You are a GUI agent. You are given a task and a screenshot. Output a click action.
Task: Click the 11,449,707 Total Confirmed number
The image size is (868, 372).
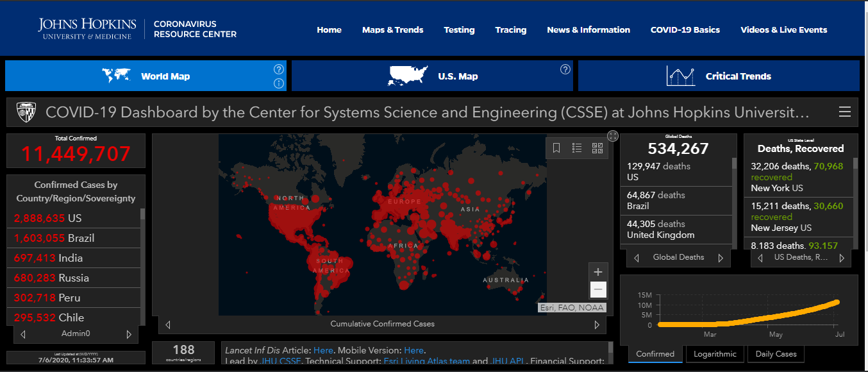[x=76, y=154]
